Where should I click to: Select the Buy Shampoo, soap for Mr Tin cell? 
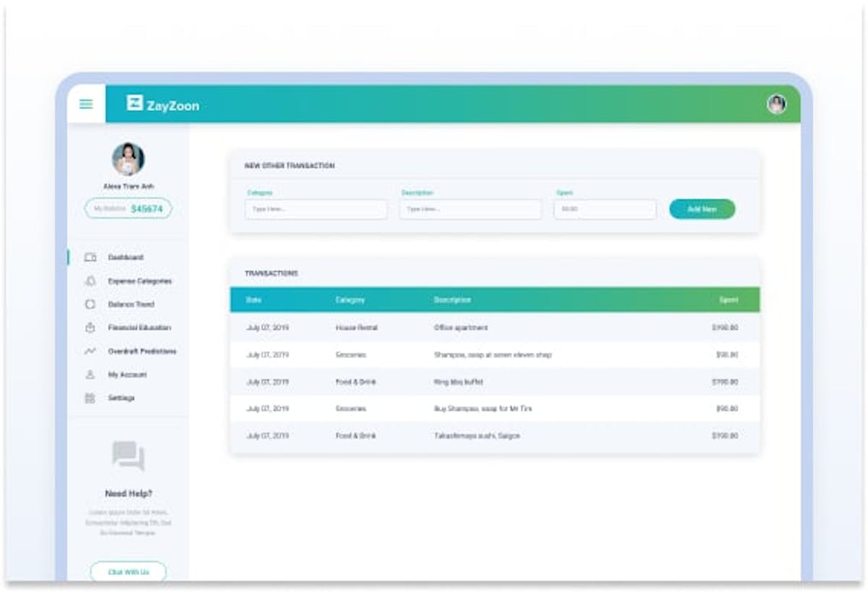click(x=483, y=409)
